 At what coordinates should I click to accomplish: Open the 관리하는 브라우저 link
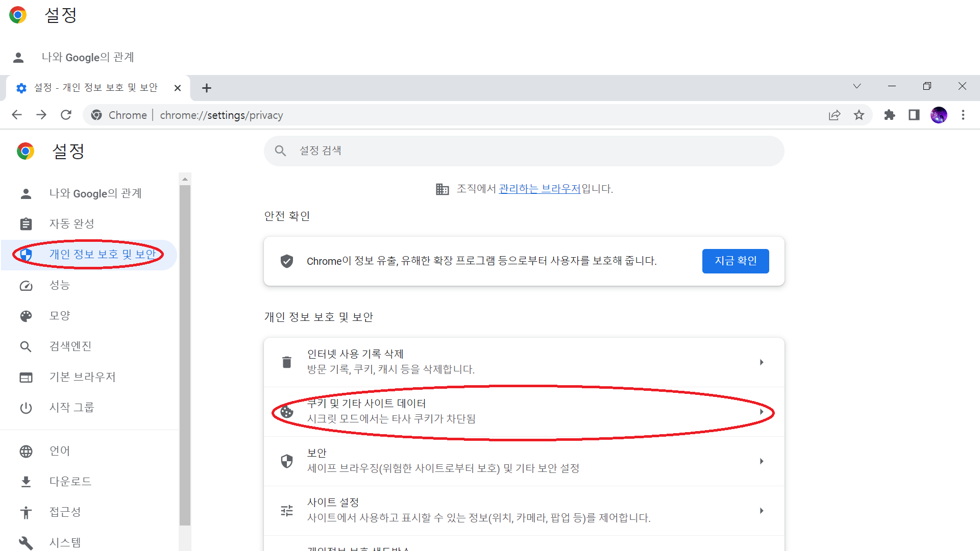(540, 189)
